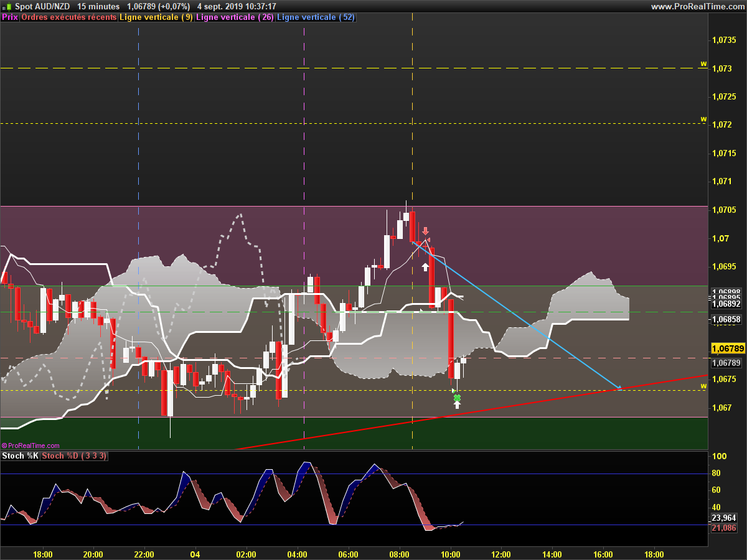Click the green cross exit marker
The height and width of the screenshot is (560, 747).
click(x=457, y=398)
